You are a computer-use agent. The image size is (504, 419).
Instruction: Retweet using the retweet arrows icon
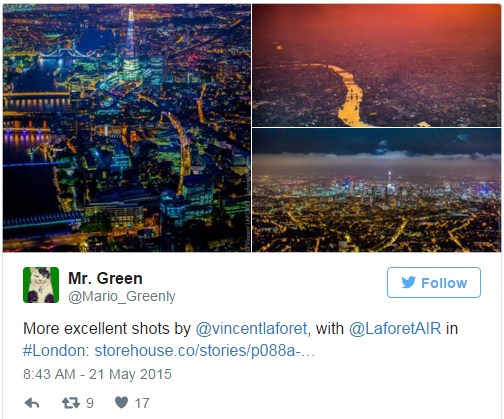[71, 403]
